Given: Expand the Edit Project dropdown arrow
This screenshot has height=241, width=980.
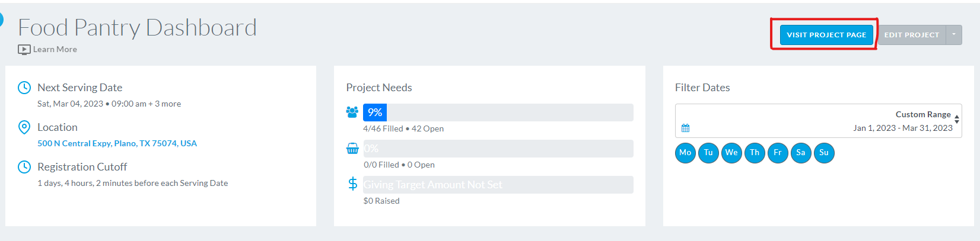Looking at the screenshot, I should pyautogui.click(x=954, y=35).
